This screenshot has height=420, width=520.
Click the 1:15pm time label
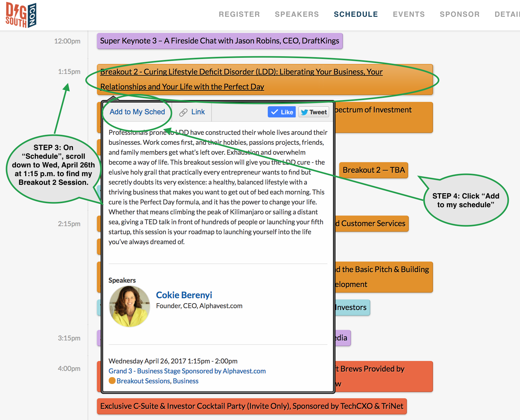click(x=69, y=72)
